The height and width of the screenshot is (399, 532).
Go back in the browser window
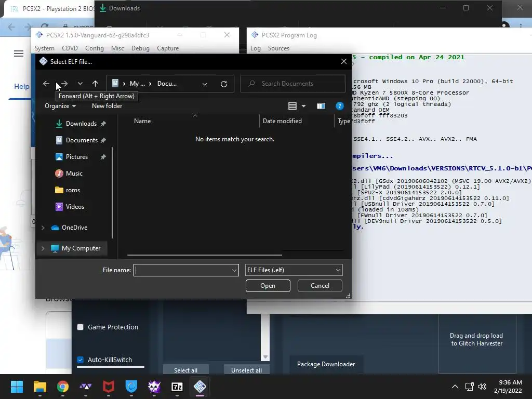(11, 27)
